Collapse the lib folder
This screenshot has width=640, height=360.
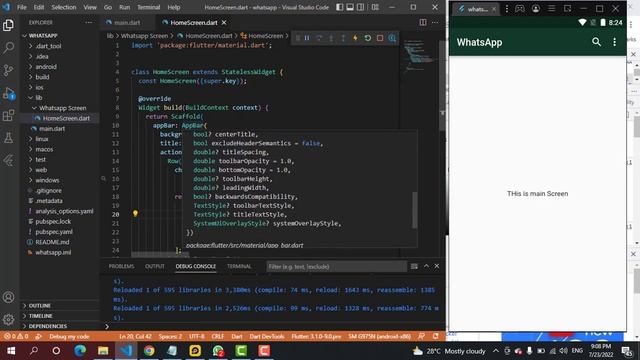[x=59, y=98]
